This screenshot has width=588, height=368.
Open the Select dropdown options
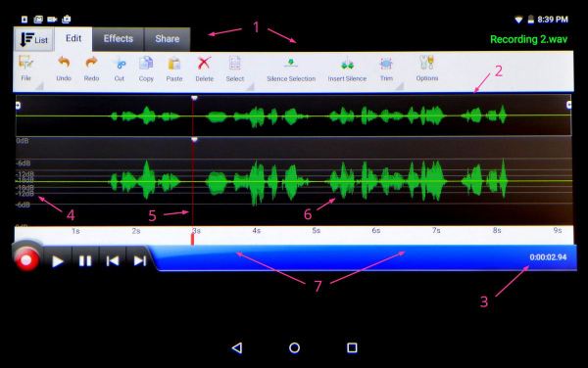coord(250,86)
